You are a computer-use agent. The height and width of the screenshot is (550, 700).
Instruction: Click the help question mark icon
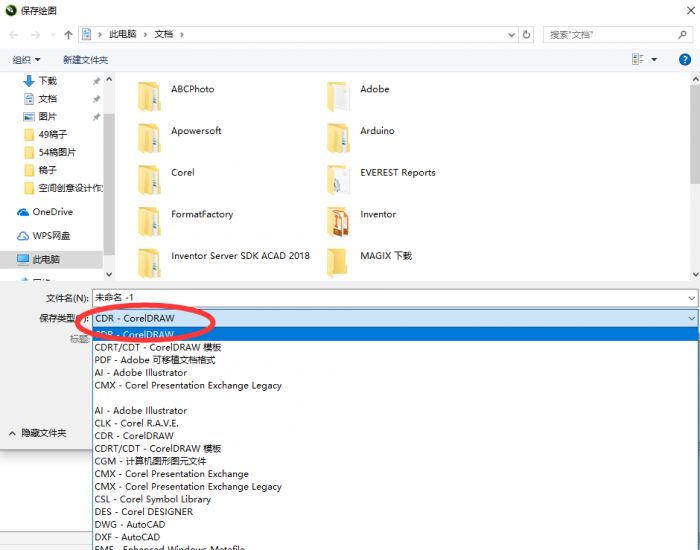click(x=685, y=60)
